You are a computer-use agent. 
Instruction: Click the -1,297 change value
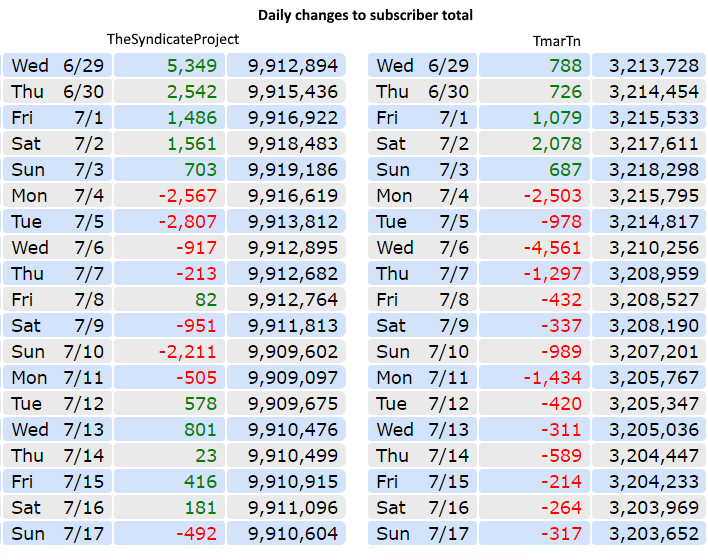pyautogui.click(x=552, y=274)
